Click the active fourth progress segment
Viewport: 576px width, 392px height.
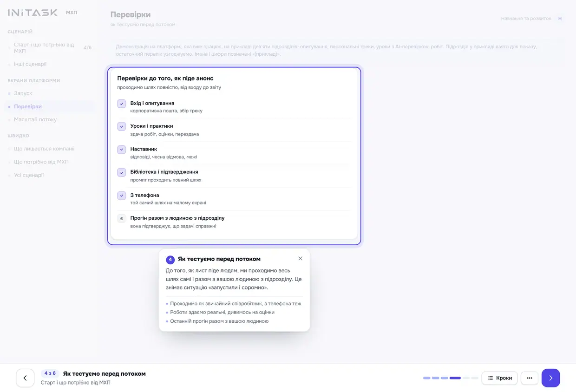coord(455,378)
